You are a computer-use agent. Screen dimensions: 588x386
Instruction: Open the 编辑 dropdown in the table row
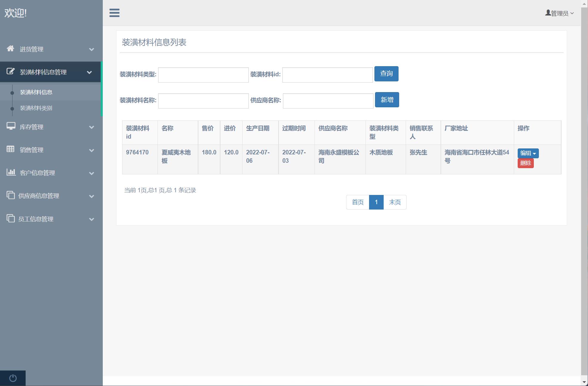point(528,153)
